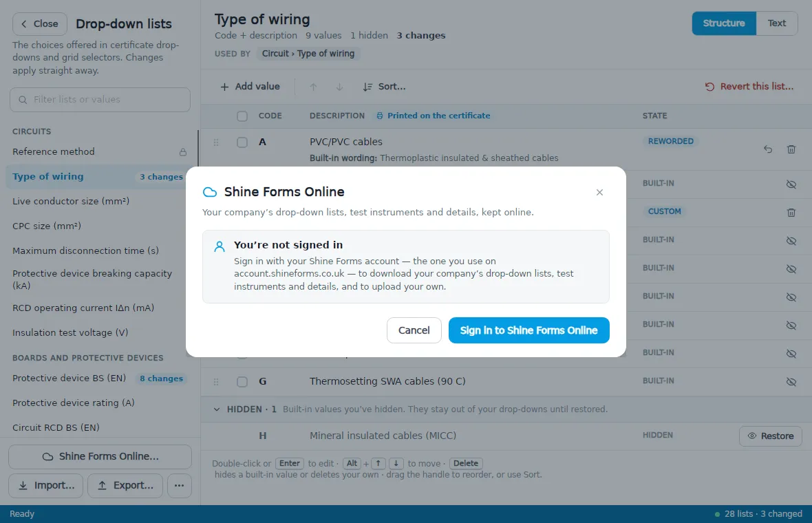Screen dimensions: 812x523
Task: Open Protective device breaking capacity (kA) list
Action: coord(99,279)
